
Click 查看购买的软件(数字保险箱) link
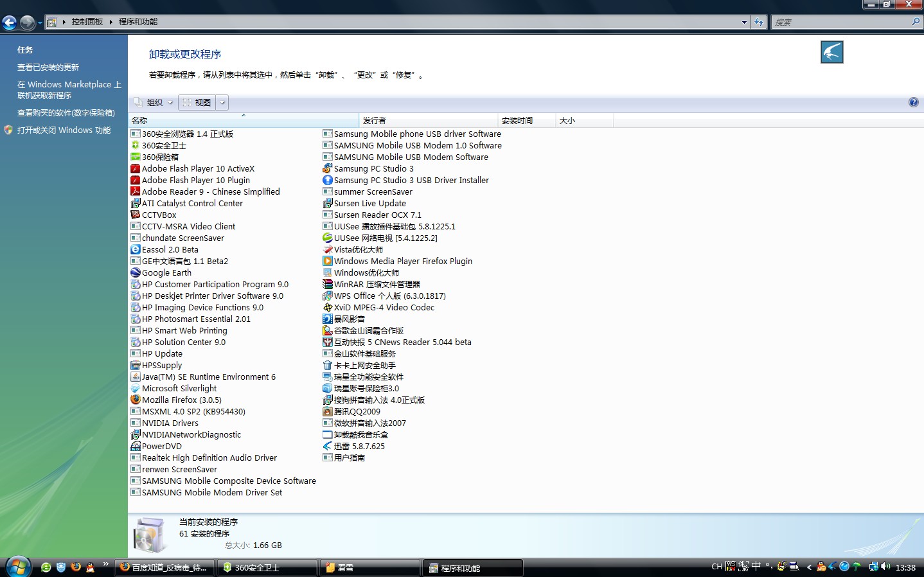coord(66,112)
